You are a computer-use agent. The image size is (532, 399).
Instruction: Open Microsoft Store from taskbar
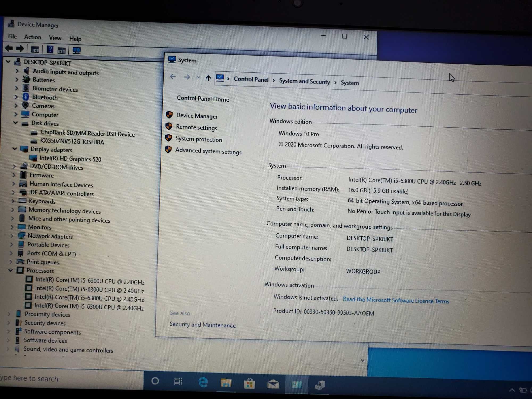[249, 384]
